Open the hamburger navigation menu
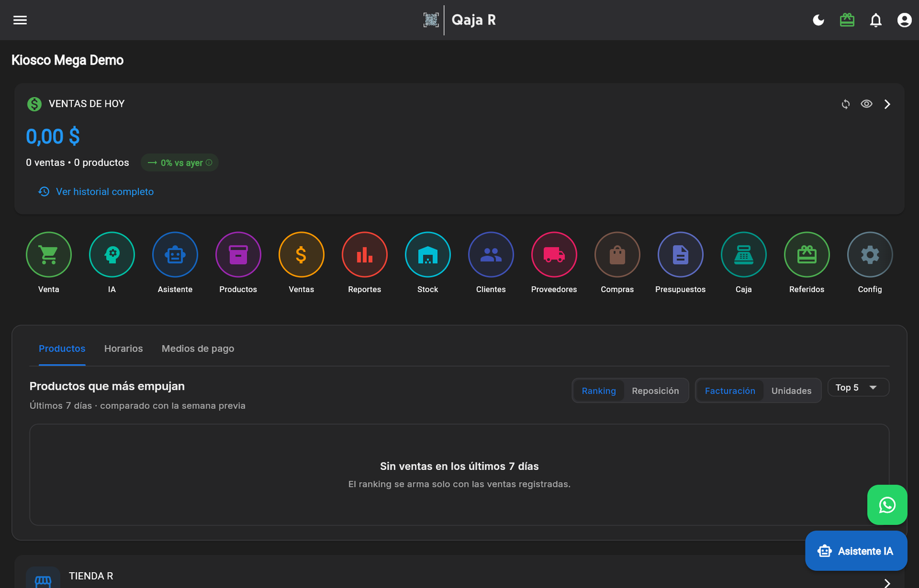This screenshot has height=588, width=919. [20, 20]
